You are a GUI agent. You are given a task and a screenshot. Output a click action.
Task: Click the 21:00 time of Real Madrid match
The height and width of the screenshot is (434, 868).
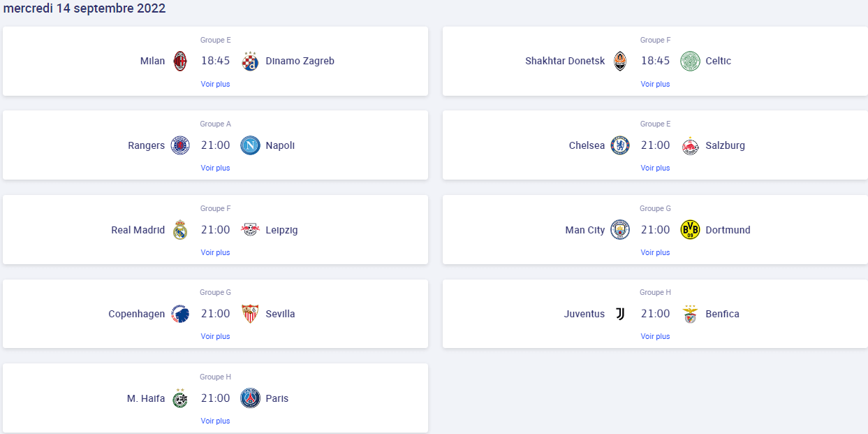coord(215,230)
